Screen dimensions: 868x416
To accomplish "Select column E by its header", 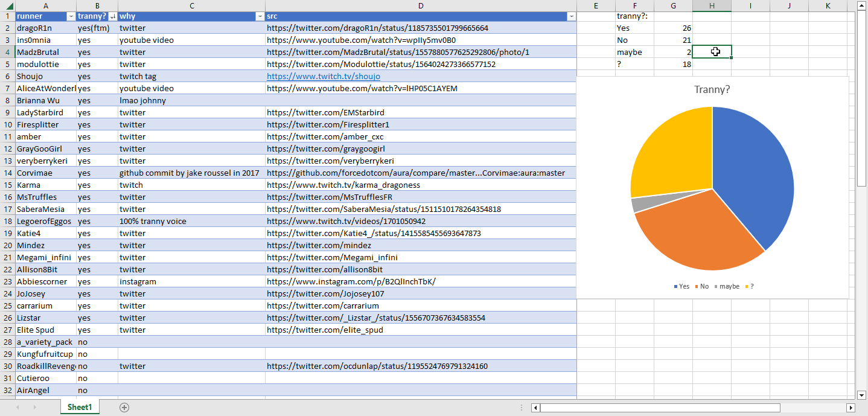I will coord(596,5).
